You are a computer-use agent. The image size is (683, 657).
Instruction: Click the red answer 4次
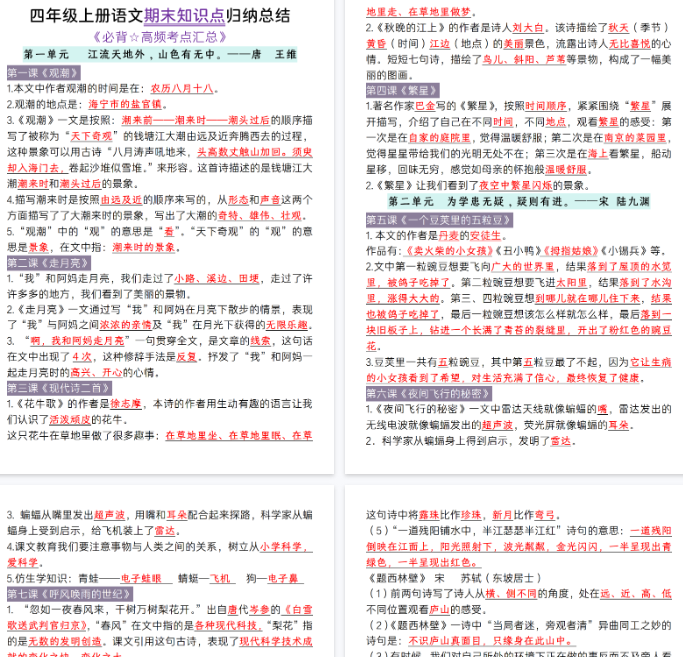coord(82,357)
